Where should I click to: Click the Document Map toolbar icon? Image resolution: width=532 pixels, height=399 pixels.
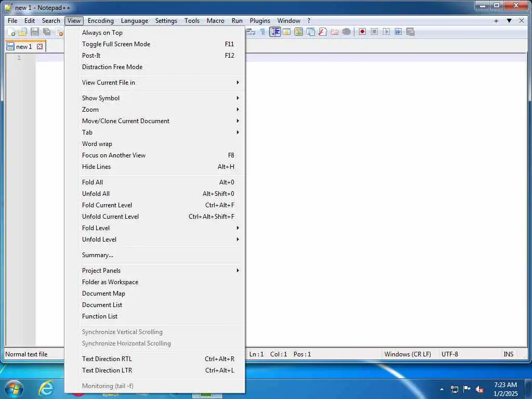299,32
